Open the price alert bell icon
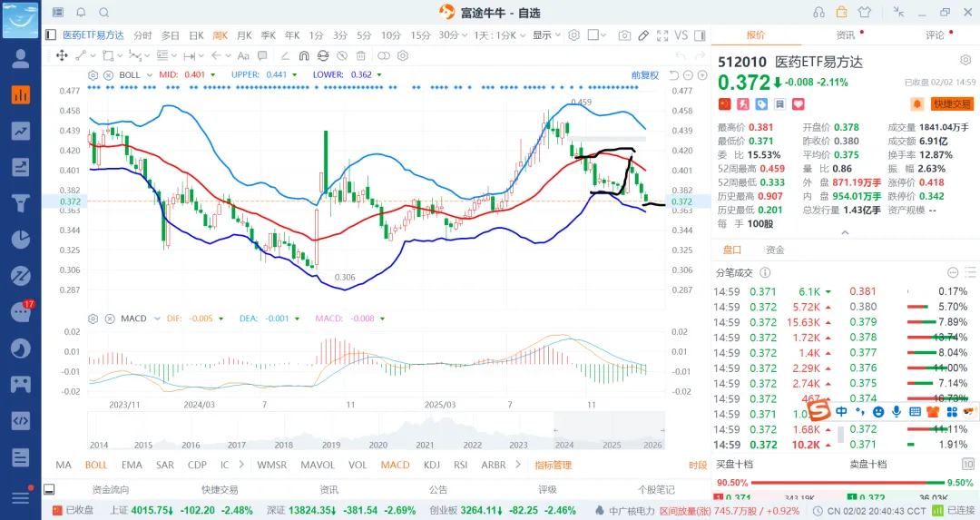This screenshot has width=980, height=520. (917, 104)
